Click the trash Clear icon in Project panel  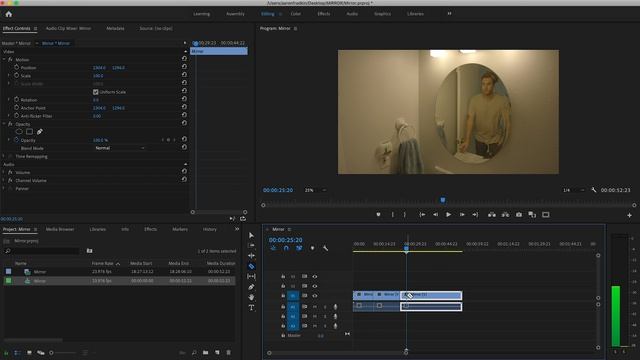coord(229,352)
